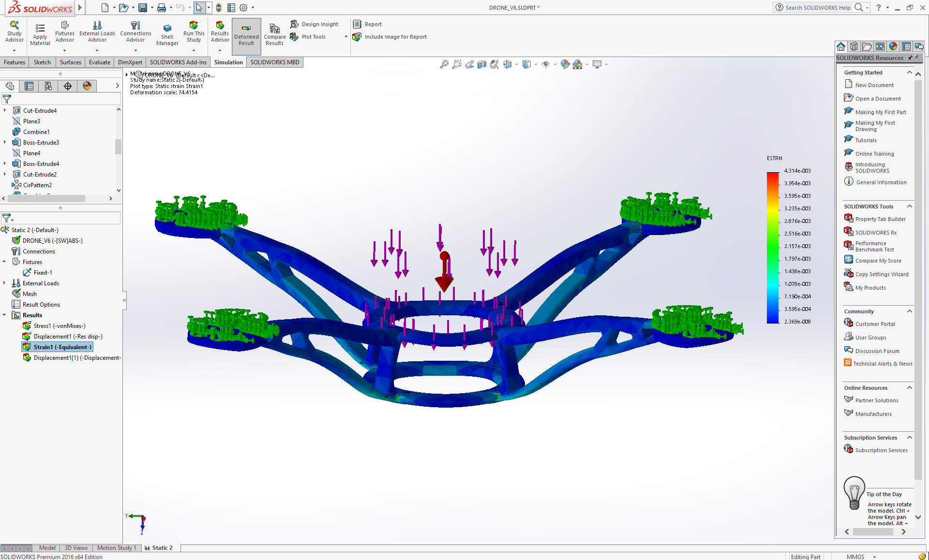Open the Shell Manager tool
929x560 pixels.
[167, 29]
